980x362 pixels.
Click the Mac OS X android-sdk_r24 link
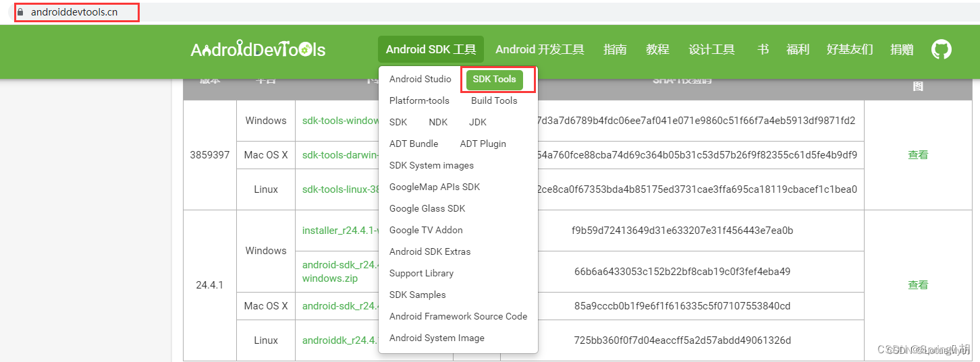click(340, 306)
